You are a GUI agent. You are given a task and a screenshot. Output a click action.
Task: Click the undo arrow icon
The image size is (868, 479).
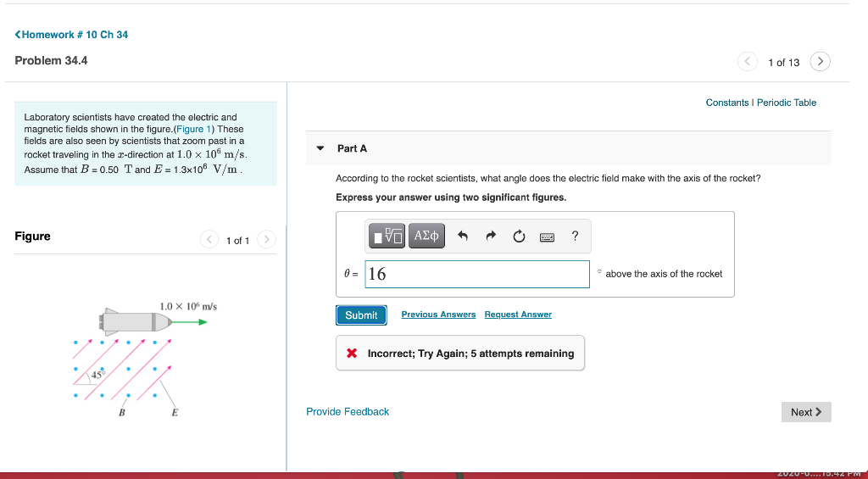tap(463, 237)
